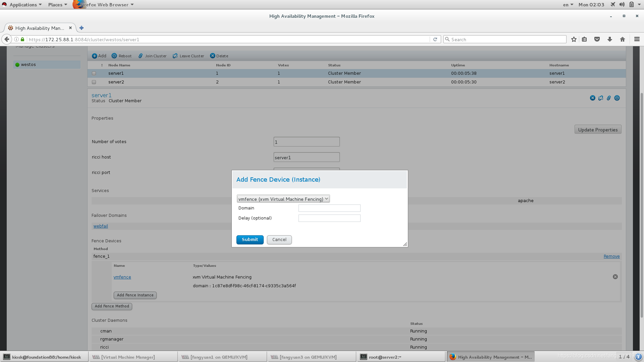Click the Delete node icon
Viewport: 644px width, 362px height.
(213, 56)
